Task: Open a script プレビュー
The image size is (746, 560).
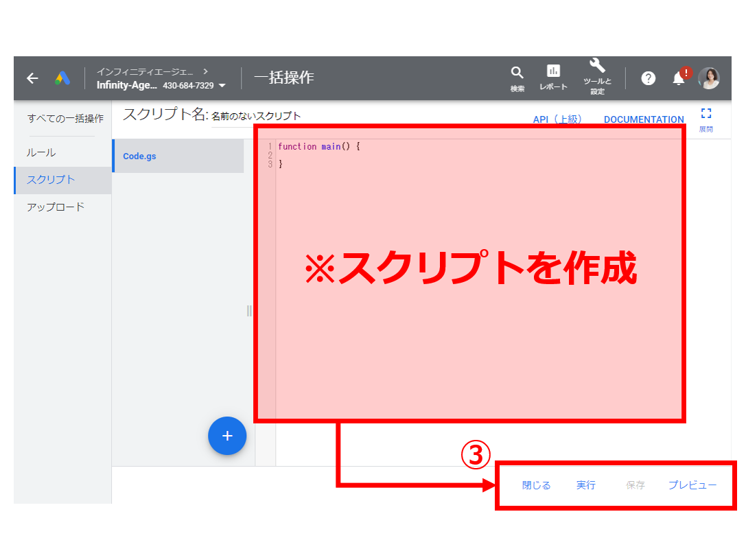Action: coord(693,485)
